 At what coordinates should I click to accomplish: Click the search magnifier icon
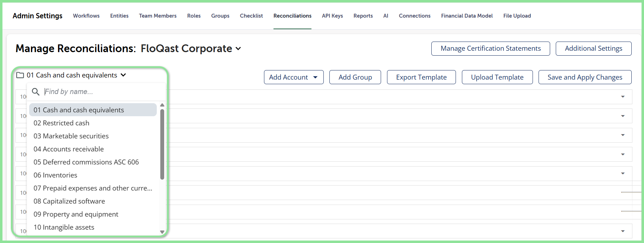click(x=36, y=92)
